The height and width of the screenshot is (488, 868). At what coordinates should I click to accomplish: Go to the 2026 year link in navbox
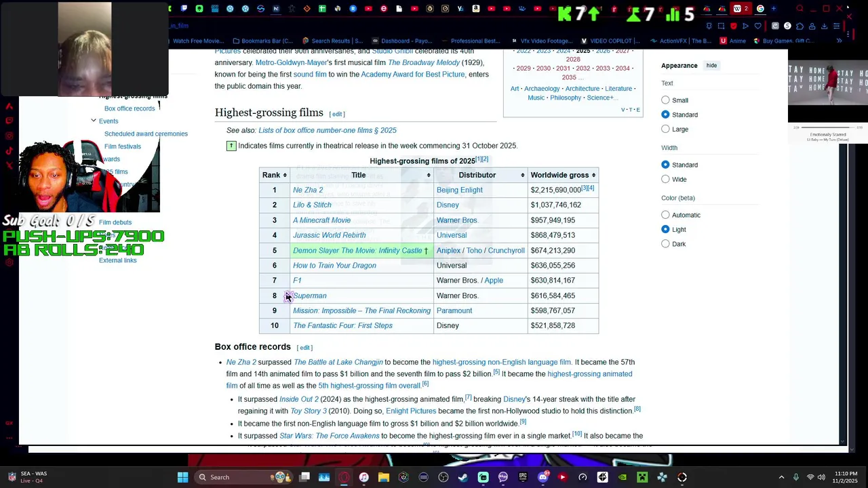point(602,52)
